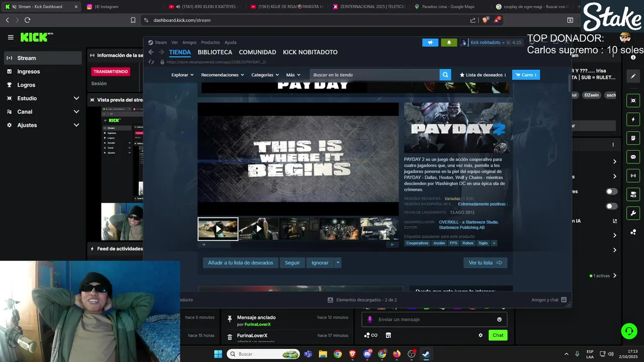Switch to BIBLIOTECA tab in Steam
This screenshot has width=644, height=362.
(x=215, y=52)
